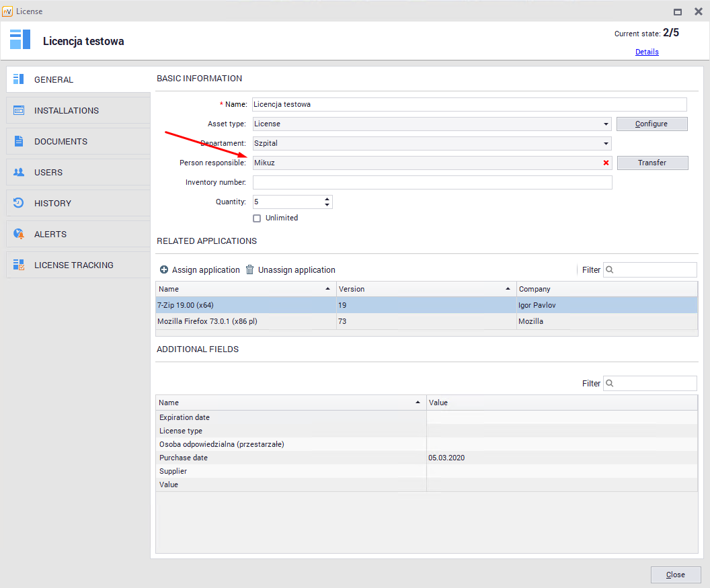Click Unassign application
The height and width of the screenshot is (588, 710).
coord(290,269)
